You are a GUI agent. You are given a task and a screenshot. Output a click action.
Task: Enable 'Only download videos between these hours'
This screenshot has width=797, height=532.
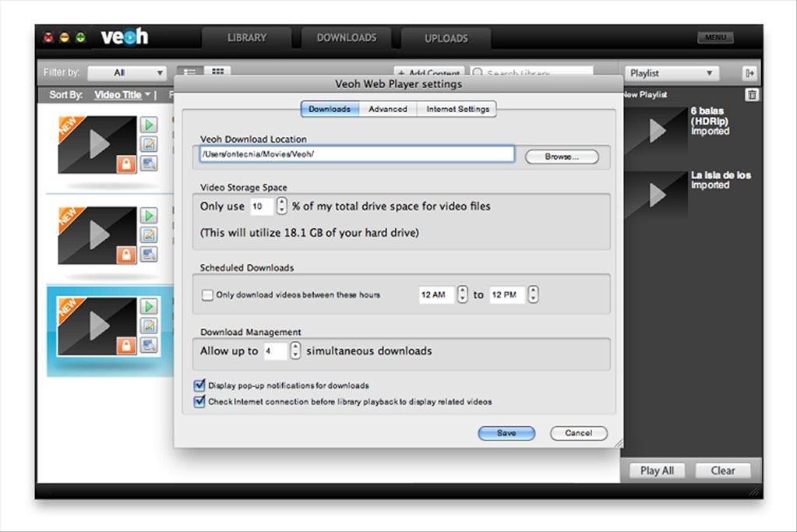tap(207, 294)
